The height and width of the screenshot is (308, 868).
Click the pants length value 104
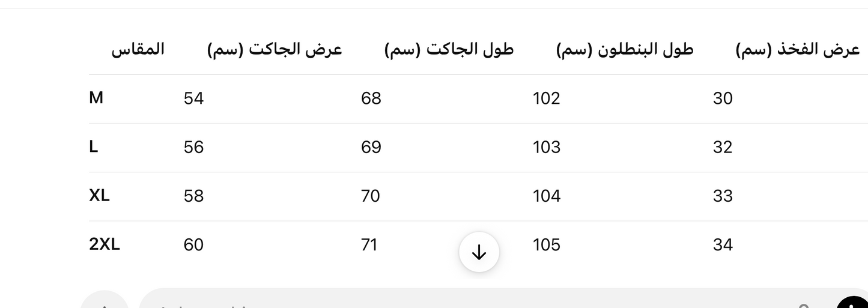pos(546,196)
